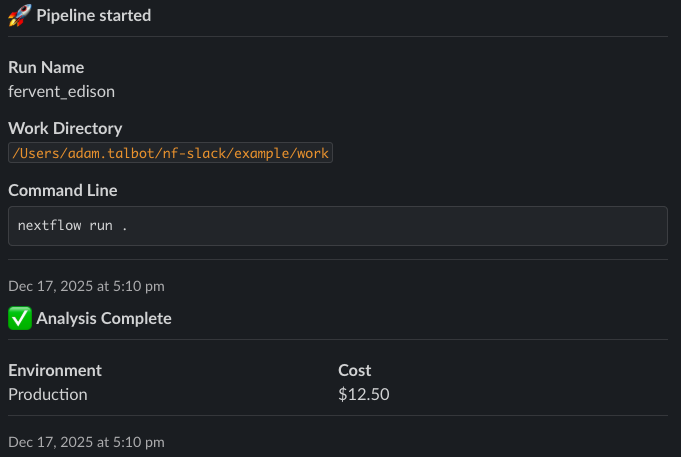Click the 'Work Directory' label
The height and width of the screenshot is (457, 681).
click(x=65, y=128)
